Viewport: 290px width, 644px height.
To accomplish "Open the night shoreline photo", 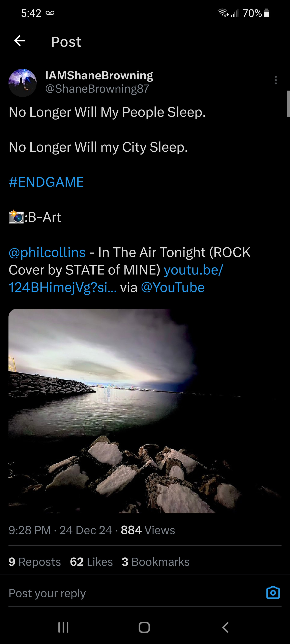I will [x=145, y=411].
